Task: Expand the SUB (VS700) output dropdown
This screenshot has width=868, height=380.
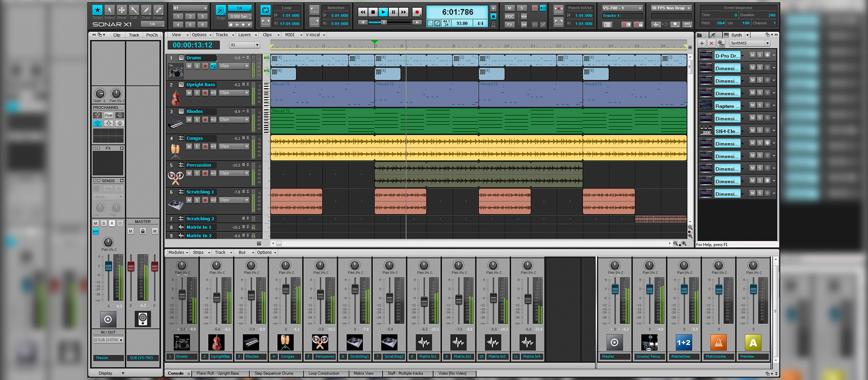Action: coord(108,340)
